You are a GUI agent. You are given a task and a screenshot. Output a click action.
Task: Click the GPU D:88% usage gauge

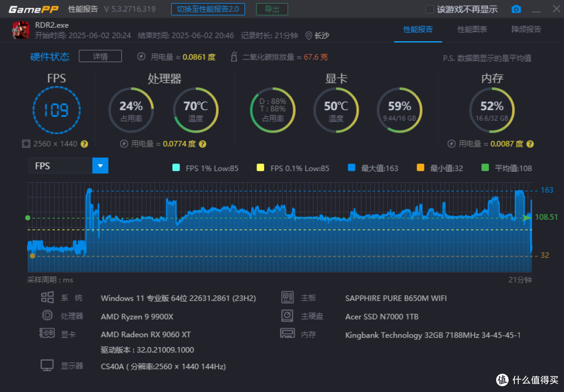click(273, 110)
